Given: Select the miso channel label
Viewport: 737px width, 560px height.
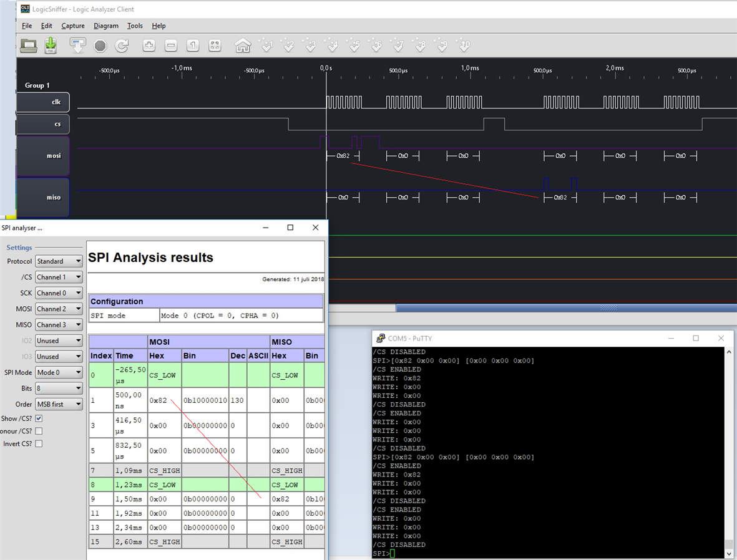Looking at the screenshot, I should coord(42,197).
